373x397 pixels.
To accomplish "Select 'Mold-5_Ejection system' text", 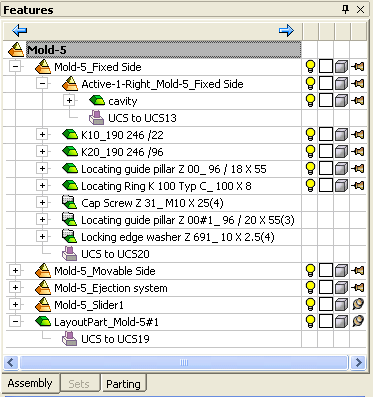I will 111,288.
